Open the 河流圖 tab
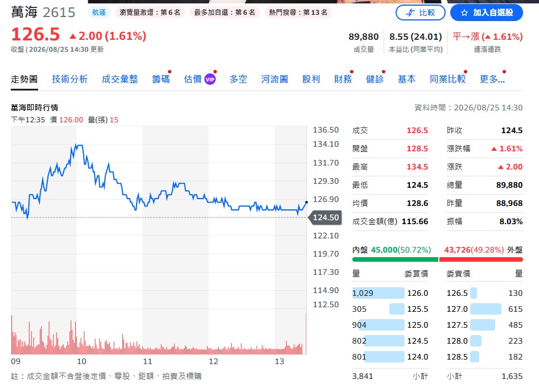The height and width of the screenshot is (392, 539). point(274,79)
